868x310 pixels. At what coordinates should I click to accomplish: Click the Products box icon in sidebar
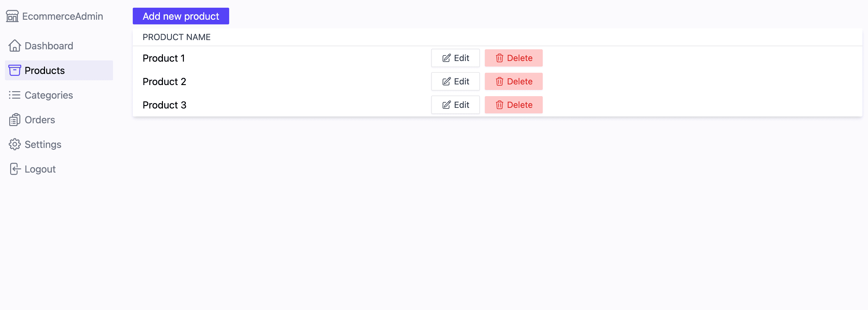point(15,71)
